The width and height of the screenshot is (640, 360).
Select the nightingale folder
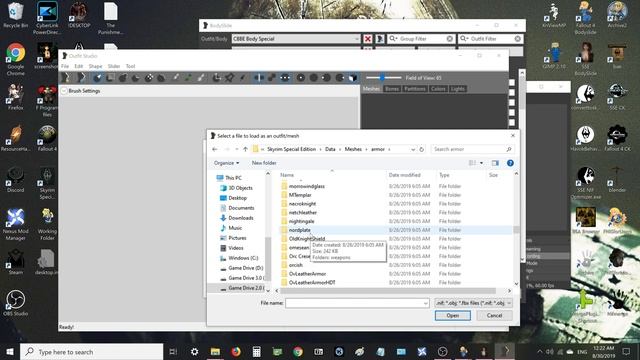[x=301, y=221]
